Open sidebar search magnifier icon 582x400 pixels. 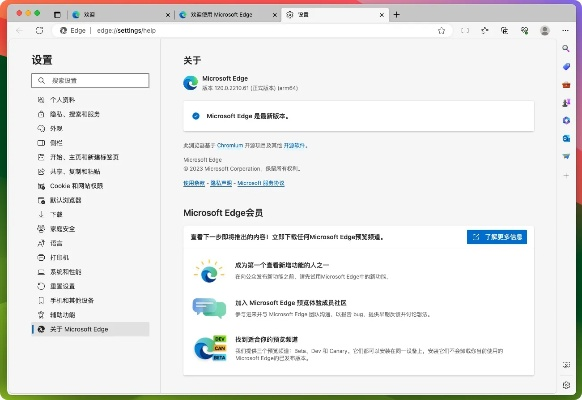566,49
